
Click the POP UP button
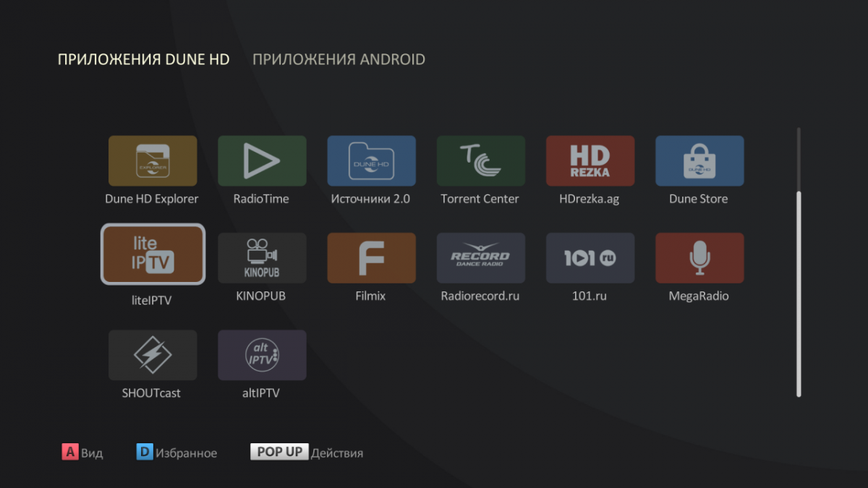point(280,452)
